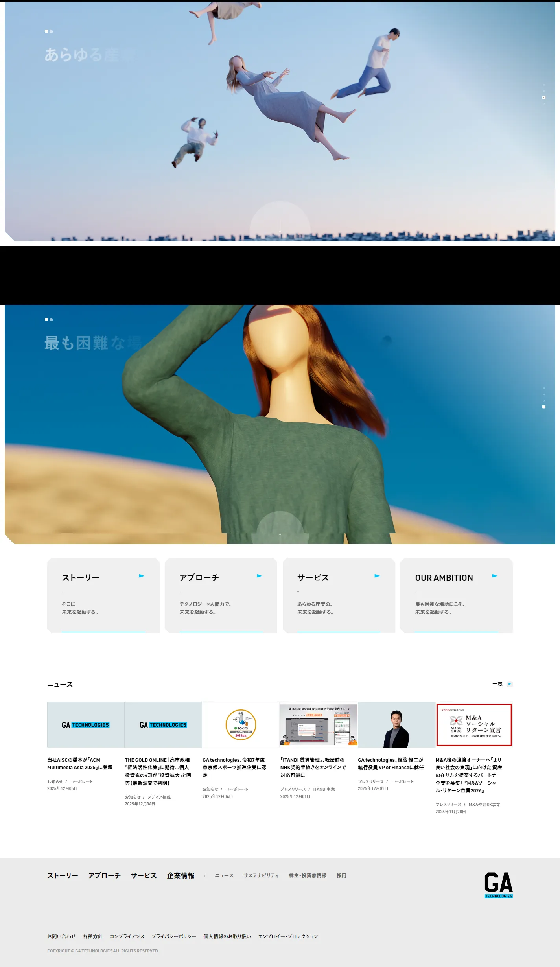Image resolution: width=560 pixels, height=967 pixels.
Task: Click the blue arrow icon beside 一覧
Action: pyautogui.click(x=510, y=684)
